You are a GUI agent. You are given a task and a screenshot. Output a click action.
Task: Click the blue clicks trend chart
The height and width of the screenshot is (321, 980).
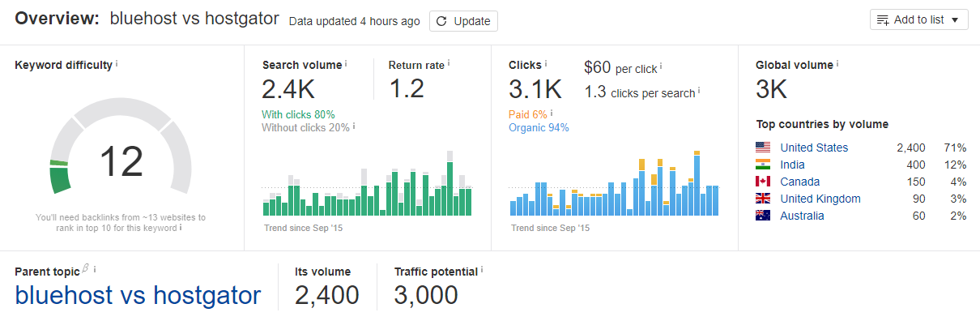[614, 183]
